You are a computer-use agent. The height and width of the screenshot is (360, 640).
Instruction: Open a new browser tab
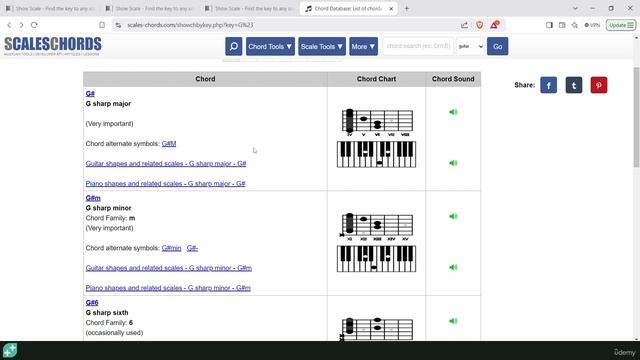[407, 9]
